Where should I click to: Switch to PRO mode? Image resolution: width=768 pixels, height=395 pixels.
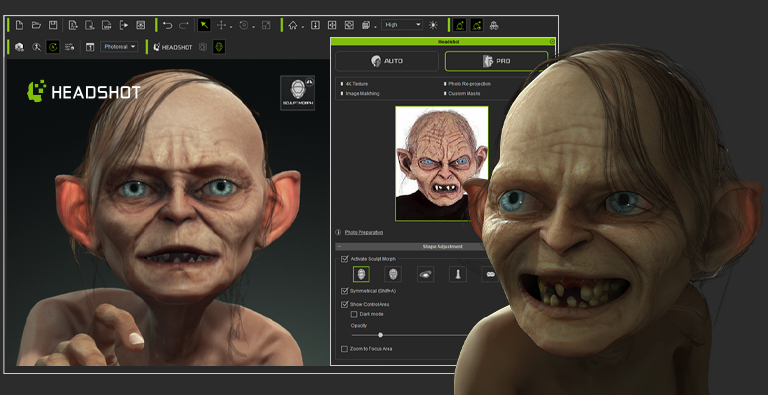point(496,61)
